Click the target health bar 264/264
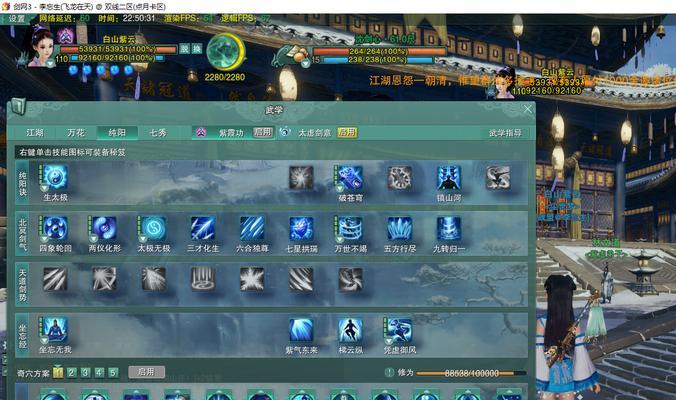 (x=378, y=51)
